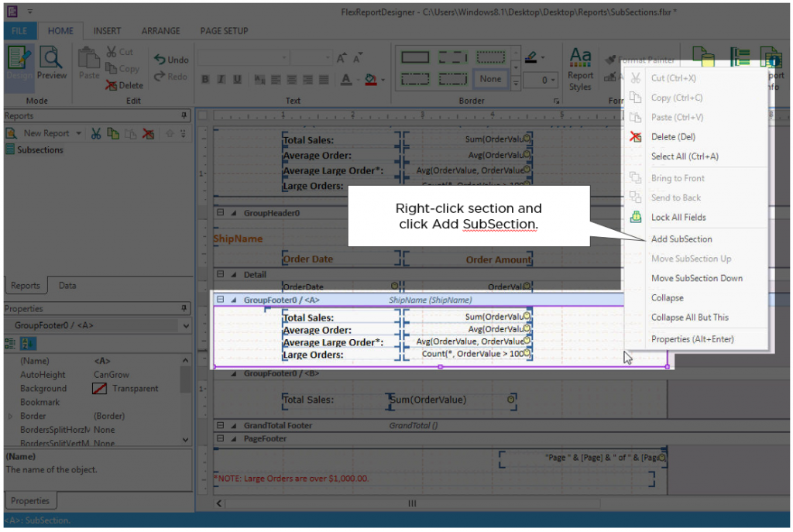793x532 pixels.
Task: Open border width dropdown
Action: [554, 80]
